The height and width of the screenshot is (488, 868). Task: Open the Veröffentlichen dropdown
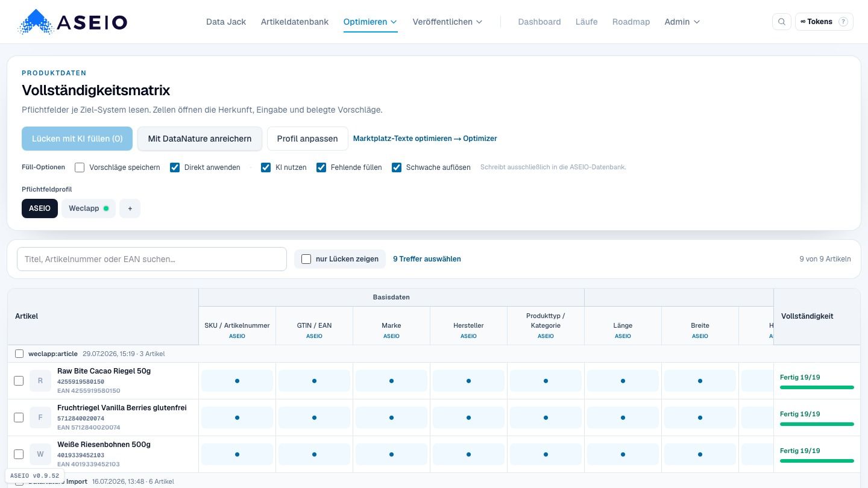tap(447, 22)
